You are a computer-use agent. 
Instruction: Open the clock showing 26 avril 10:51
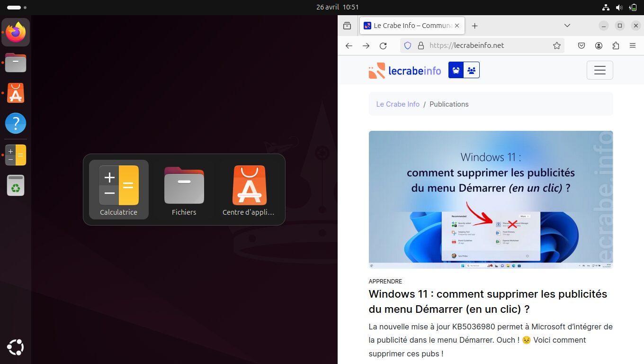[338, 8]
